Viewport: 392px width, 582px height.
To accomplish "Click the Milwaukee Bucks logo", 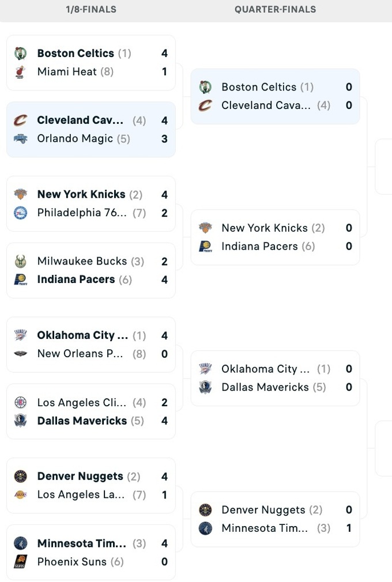I will [21, 261].
